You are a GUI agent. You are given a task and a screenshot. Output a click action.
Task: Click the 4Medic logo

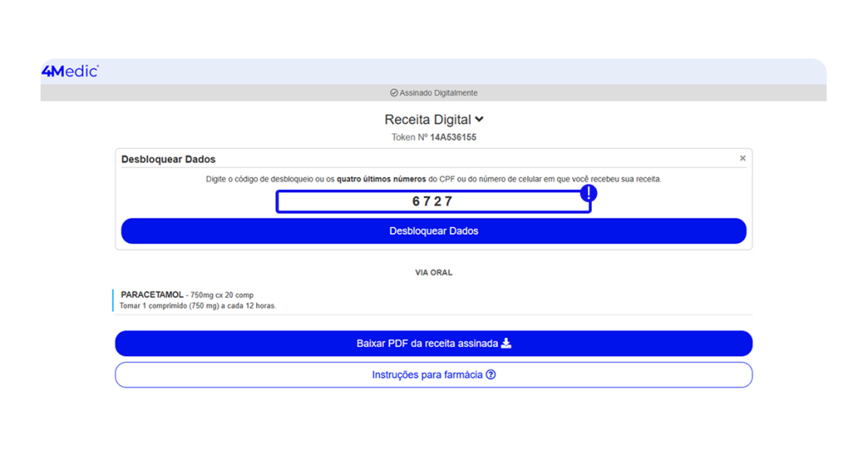70,71
